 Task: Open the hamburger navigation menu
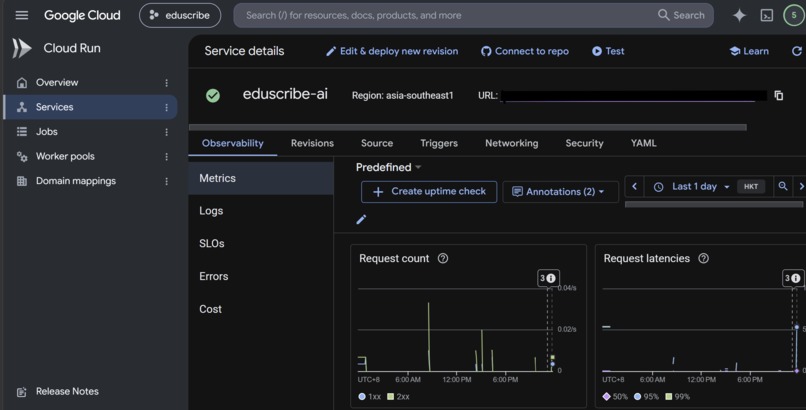point(22,15)
